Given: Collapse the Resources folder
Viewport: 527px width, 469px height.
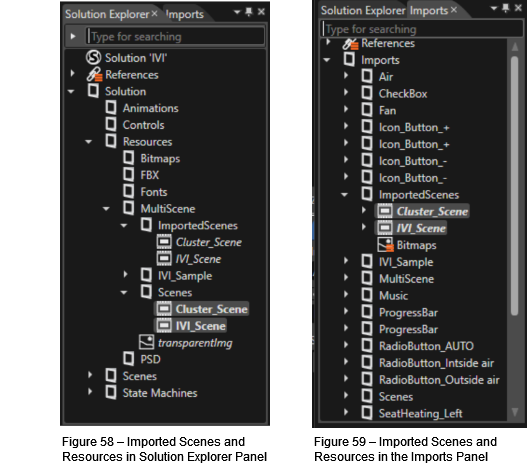Looking at the screenshot, I should pos(88,142).
